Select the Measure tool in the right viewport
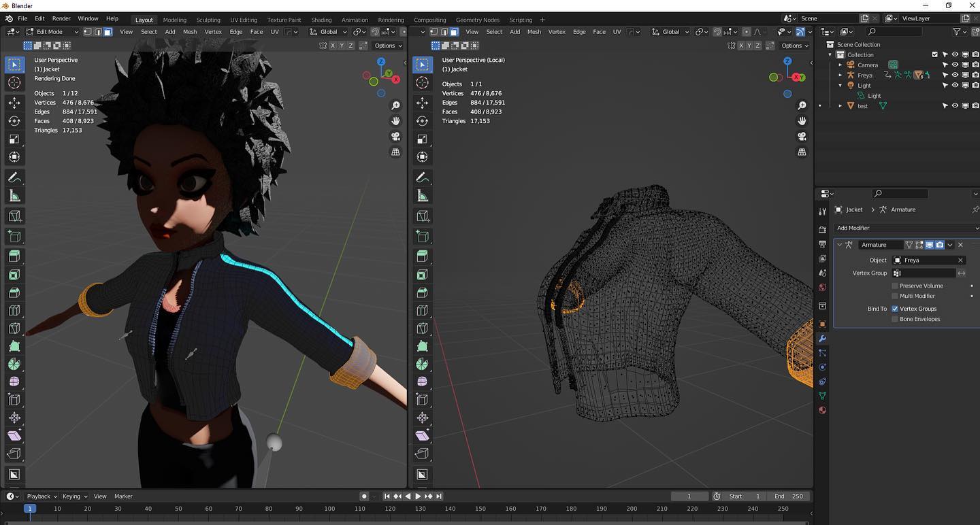The height and width of the screenshot is (525, 980). coord(422,196)
